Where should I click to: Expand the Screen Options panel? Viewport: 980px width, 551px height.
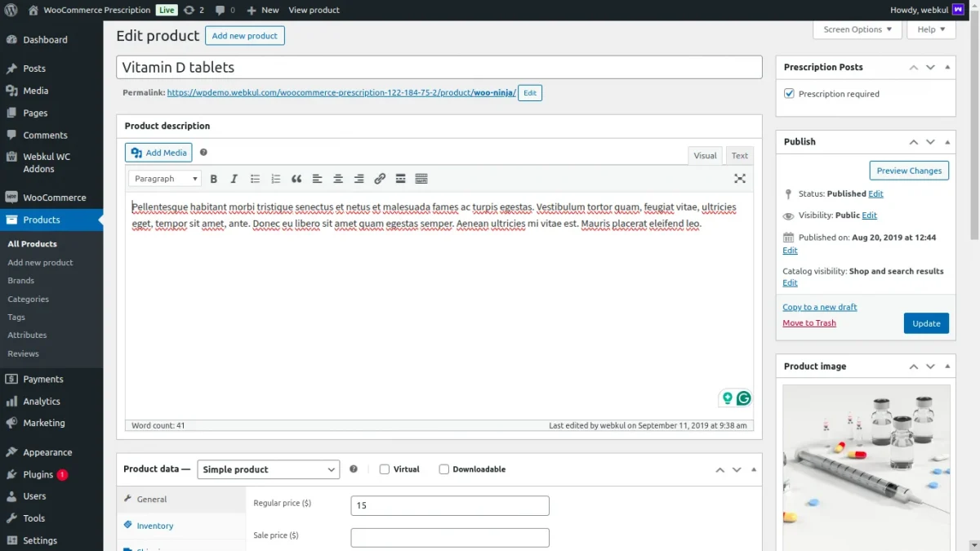(857, 29)
